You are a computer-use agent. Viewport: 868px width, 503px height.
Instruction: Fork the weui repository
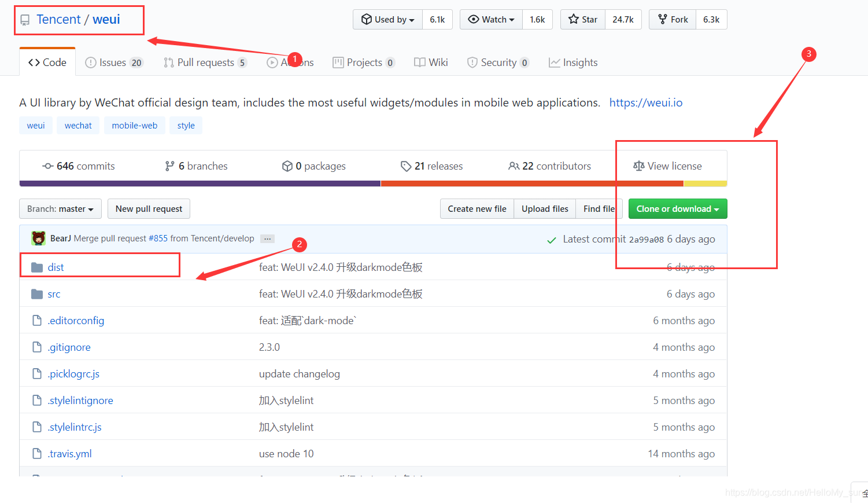coord(673,19)
